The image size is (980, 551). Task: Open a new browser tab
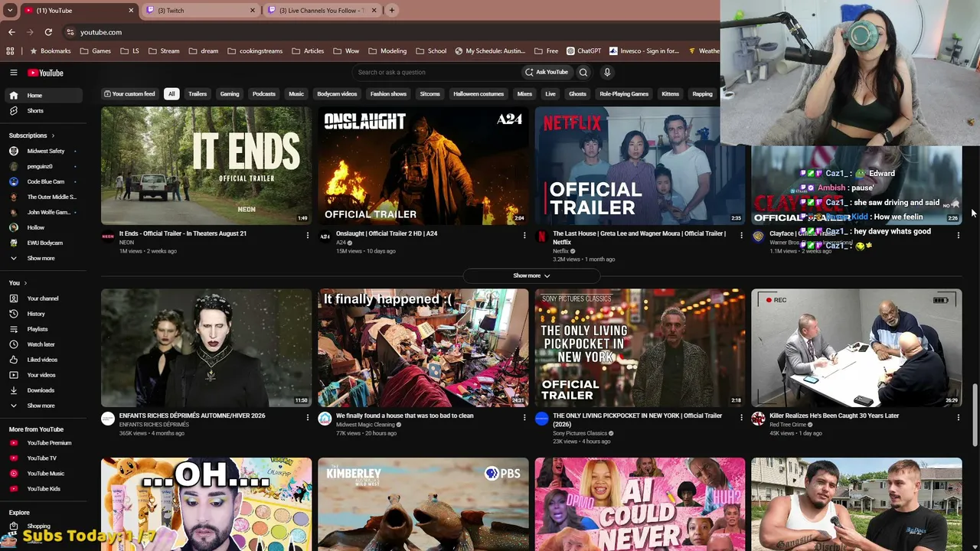point(392,11)
